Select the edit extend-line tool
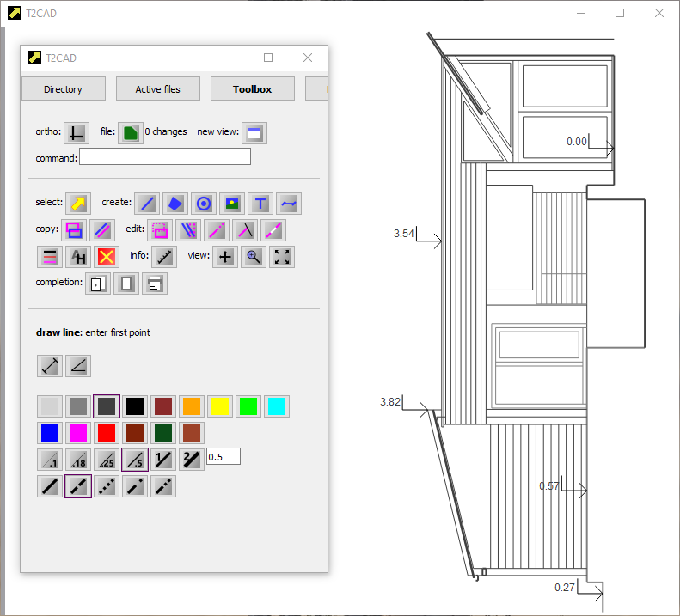This screenshot has height=616, width=680. coord(217,230)
